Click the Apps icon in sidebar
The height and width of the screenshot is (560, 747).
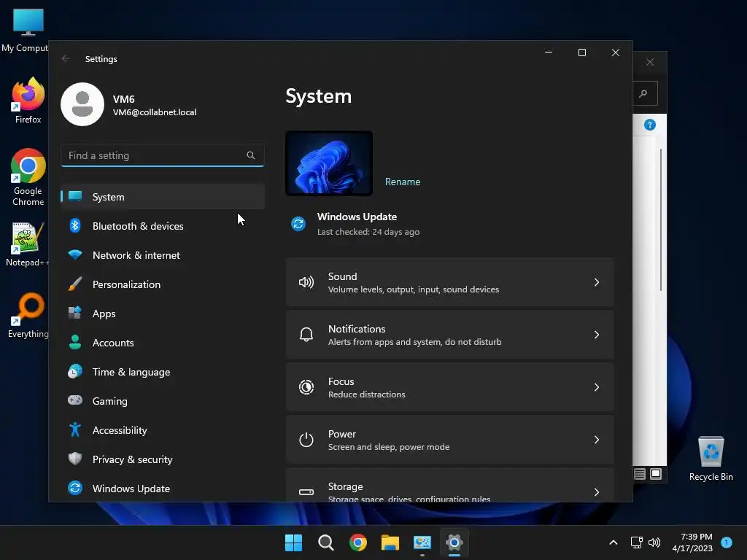75,313
